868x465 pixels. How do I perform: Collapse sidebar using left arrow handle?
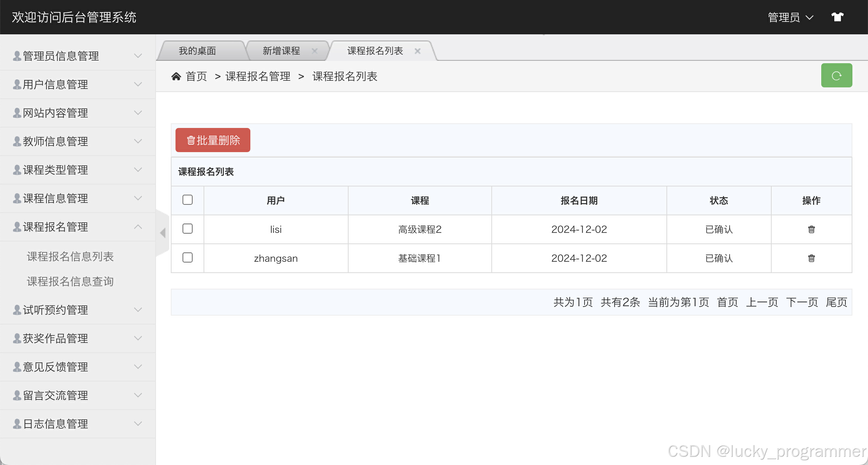(163, 233)
